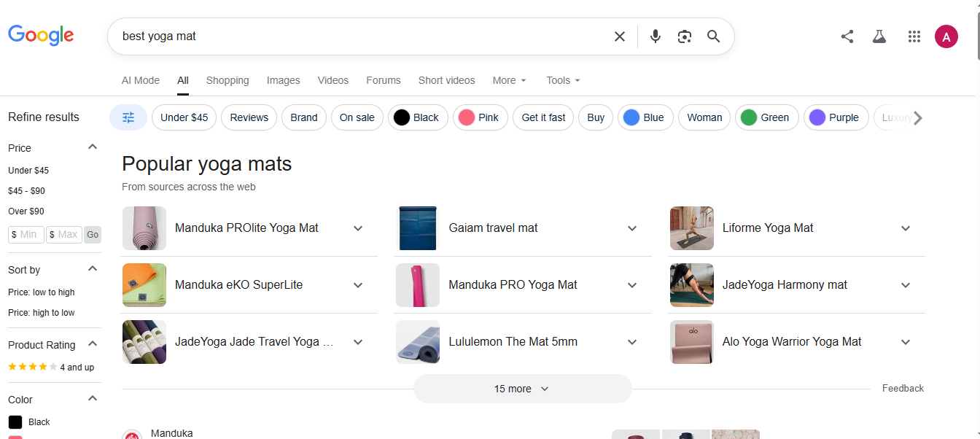Click the magnifying glass search icon
The image size is (980, 439).
pos(714,36)
